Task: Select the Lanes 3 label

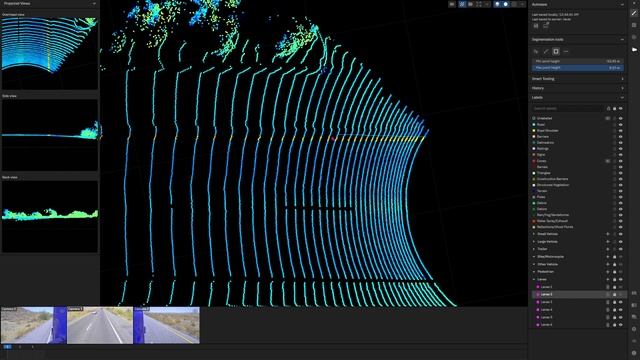Action: [547, 302]
